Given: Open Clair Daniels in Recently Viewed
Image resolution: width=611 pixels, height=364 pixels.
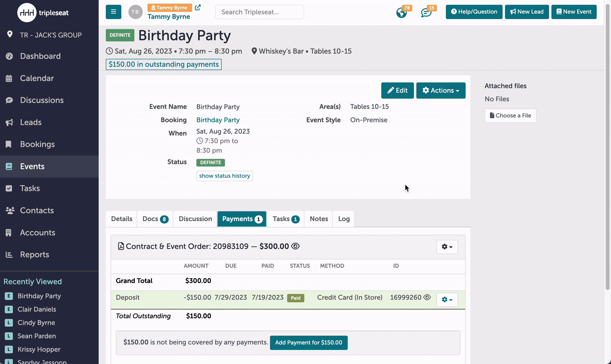Looking at the screenshot, I should 37,309.
